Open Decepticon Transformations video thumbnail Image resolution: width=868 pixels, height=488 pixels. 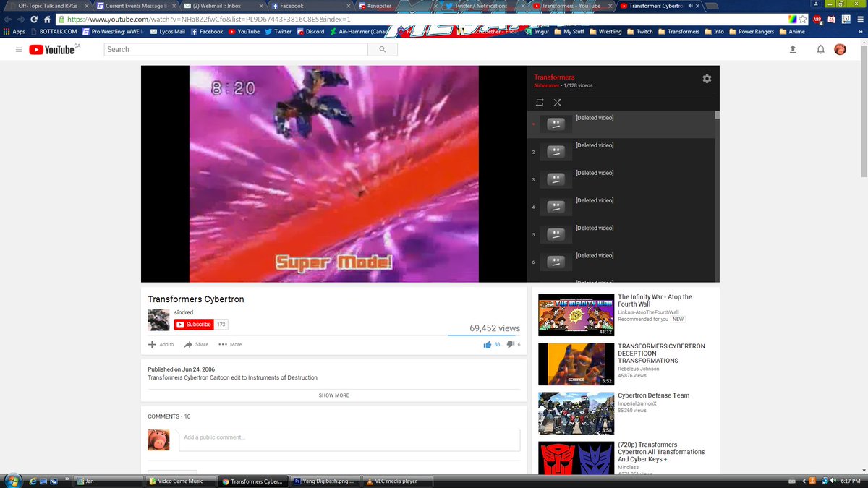click(576, 364)
